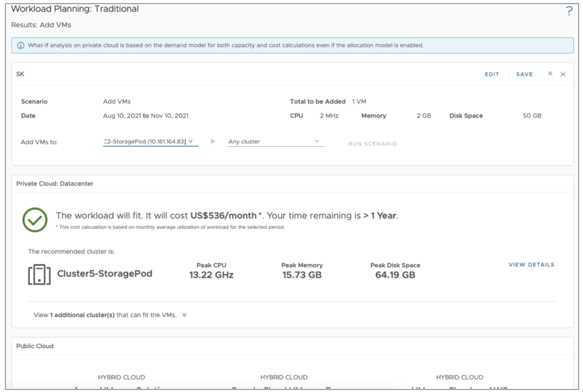Click the Public Cloud section header
The height and width of the screenshot is (392, 583).
click(35, 345)
